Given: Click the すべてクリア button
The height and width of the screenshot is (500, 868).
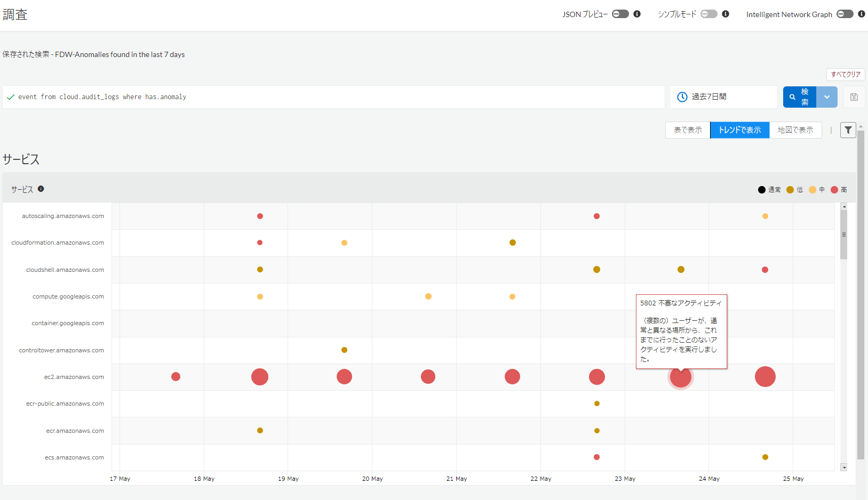Looking at the screenshot, I should [x=846, y=74].
